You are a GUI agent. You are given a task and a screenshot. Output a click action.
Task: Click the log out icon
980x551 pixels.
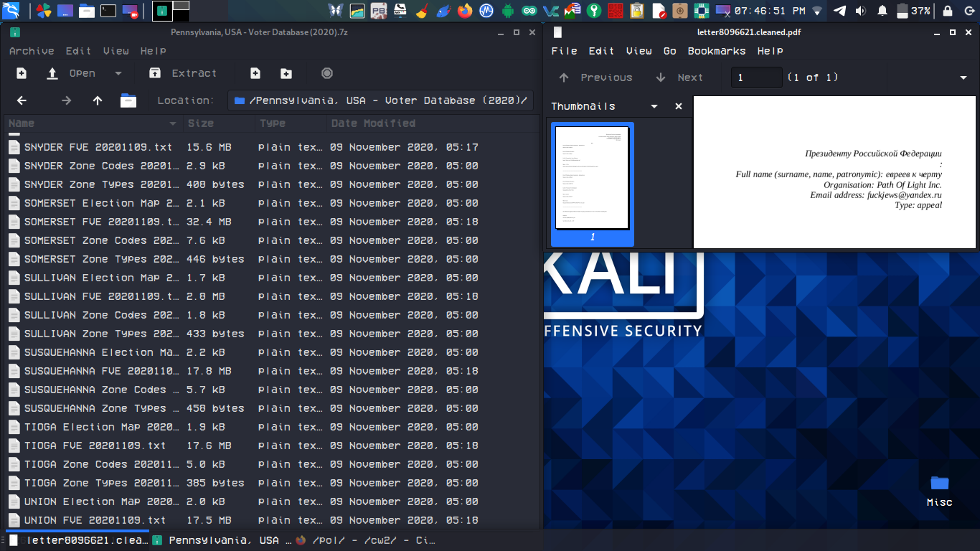pos(969,11)
